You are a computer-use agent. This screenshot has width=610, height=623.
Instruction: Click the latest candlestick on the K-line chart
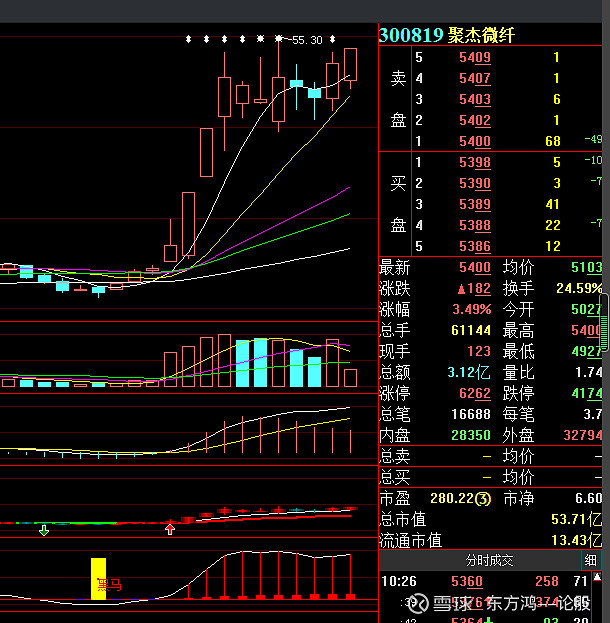(x=350, y=68)
